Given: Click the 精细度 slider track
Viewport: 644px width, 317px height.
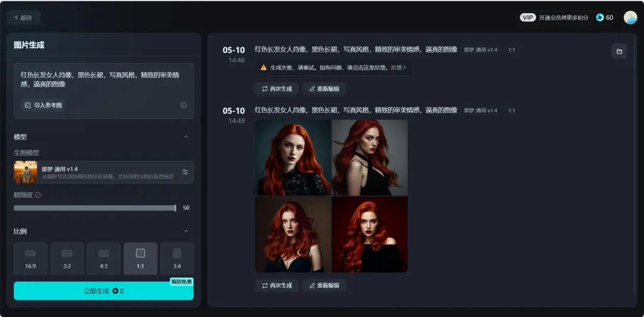Looking at the screenshot, I should tap(94, 208).
